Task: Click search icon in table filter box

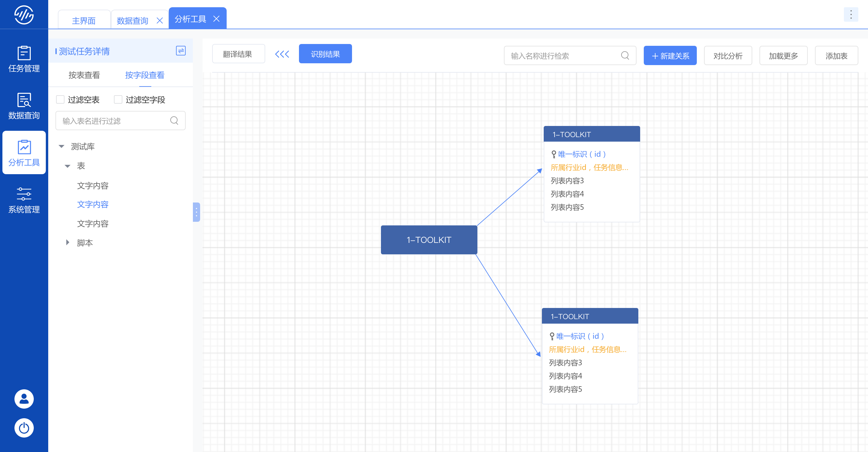Action: 174,121
